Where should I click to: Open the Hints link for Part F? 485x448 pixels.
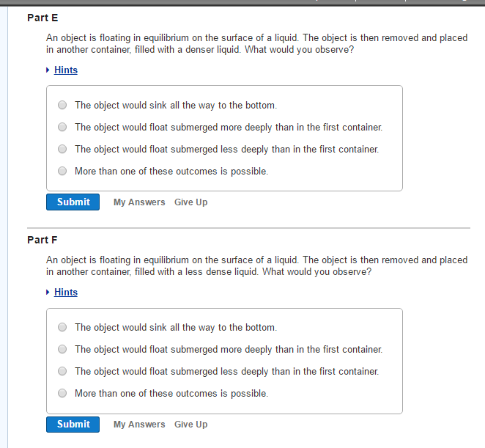coord(66,293)
